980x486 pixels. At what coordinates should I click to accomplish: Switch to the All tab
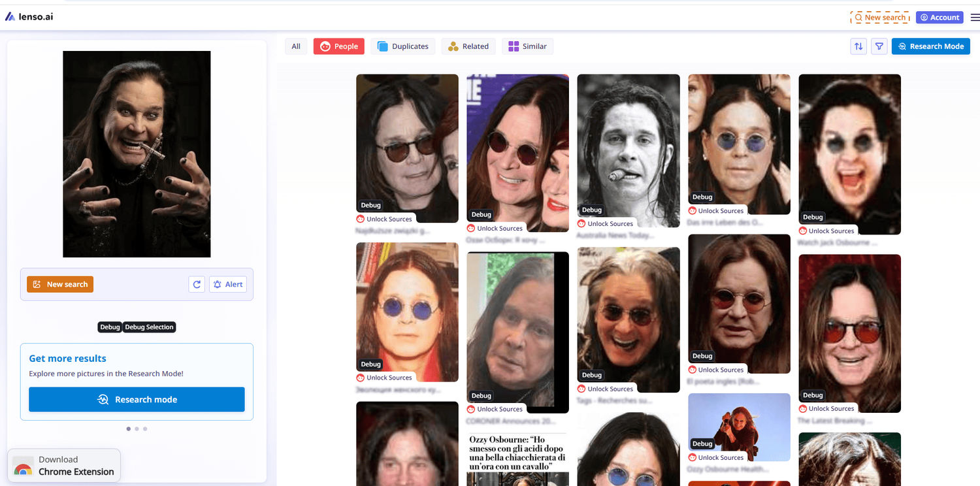coord(296,46)
